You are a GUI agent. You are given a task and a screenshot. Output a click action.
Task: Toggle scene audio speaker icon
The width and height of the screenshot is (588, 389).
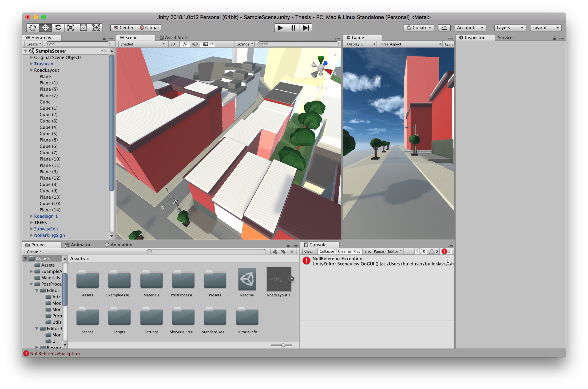[x=195, y=44]
